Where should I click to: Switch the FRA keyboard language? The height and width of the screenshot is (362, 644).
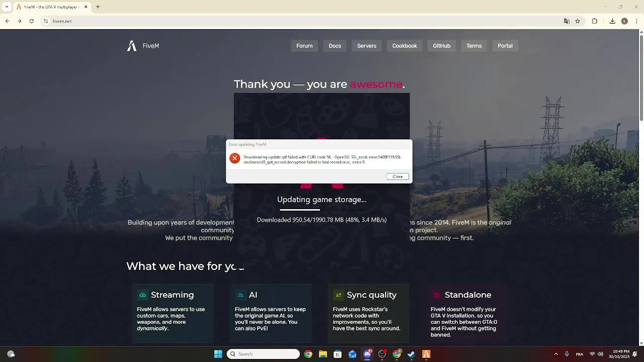[580, 354]
